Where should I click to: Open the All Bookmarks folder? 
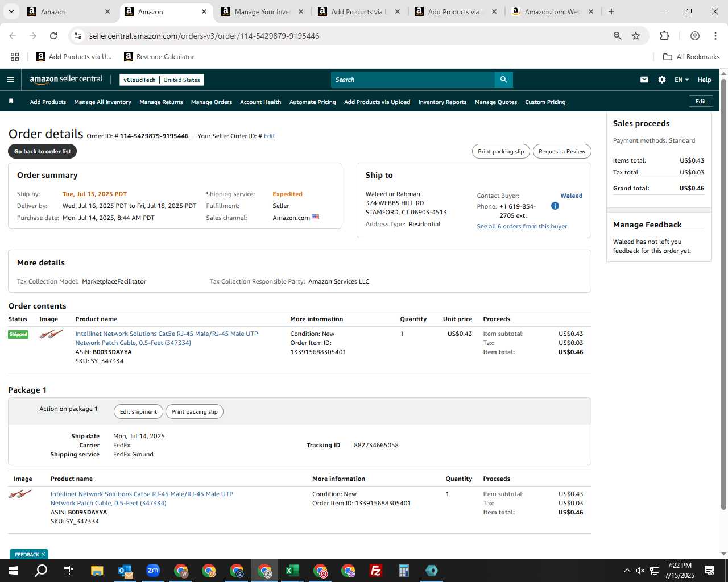691,57
